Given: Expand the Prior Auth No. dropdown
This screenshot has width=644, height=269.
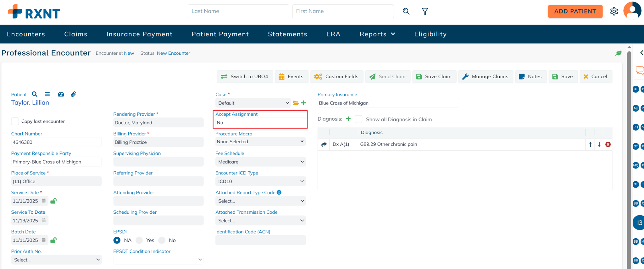Looking at the screenshot, I should coord(56,260).
